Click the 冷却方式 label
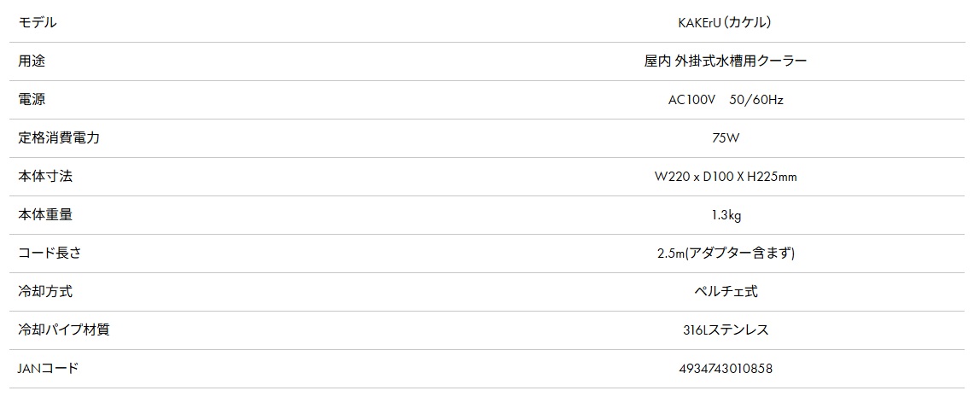Viewport: 980px width, 414px height. point(45,292)
